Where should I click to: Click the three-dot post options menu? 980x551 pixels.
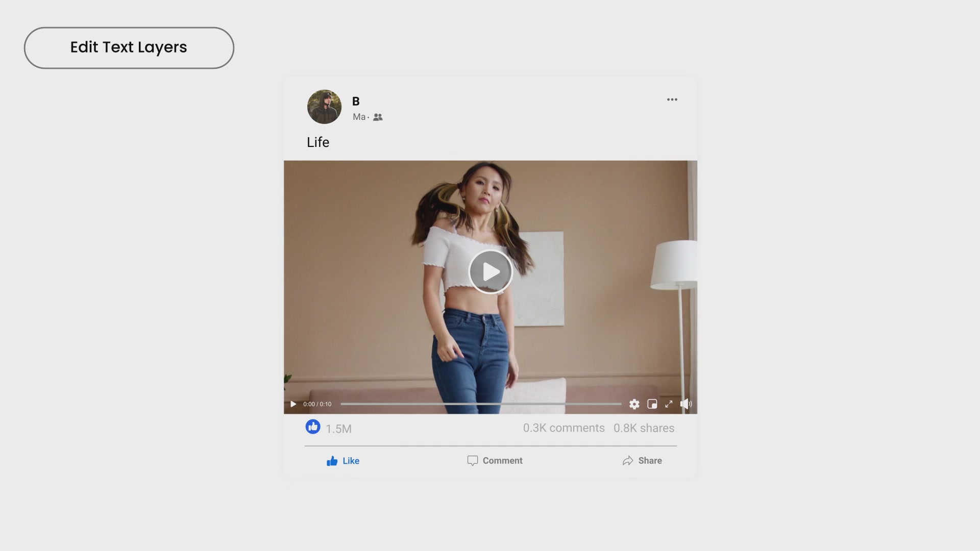pyautogui.click(x=672, y=99)
